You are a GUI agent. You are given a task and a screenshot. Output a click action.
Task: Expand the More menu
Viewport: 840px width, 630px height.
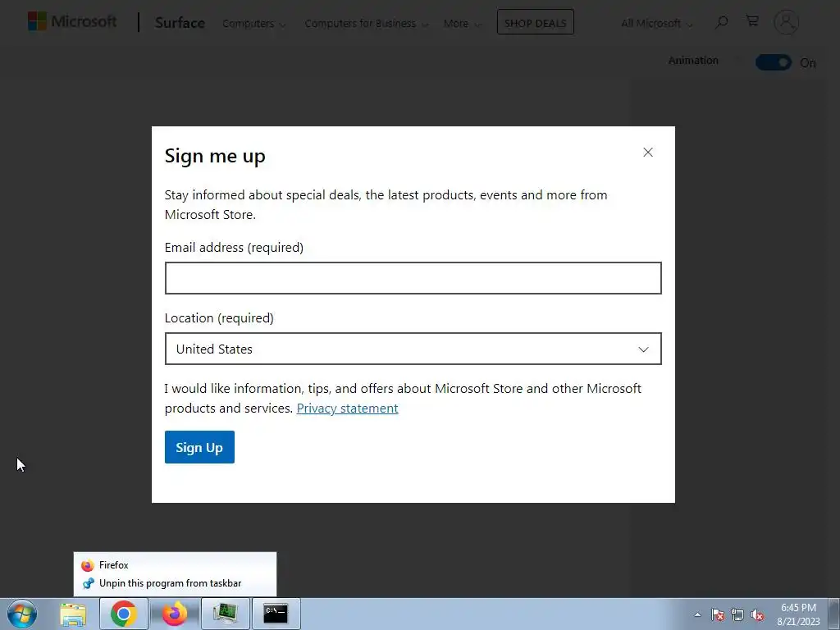point(463,24)
